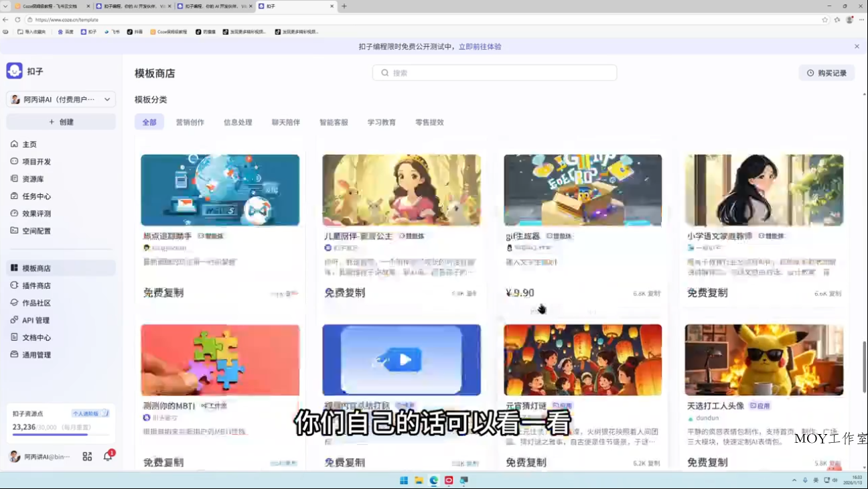This screenshot has height=489, width=868.
Task: Open 文档中心 in the sidebar
Action: 37,337
